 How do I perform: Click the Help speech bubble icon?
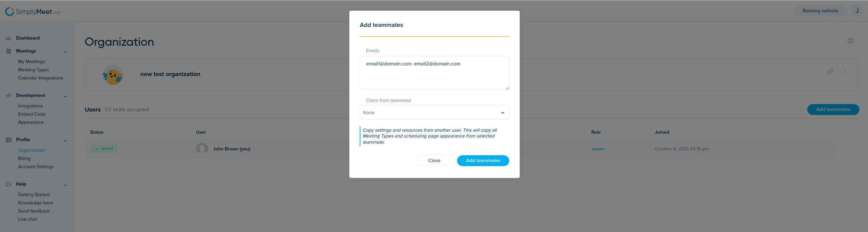click(9, 184)
